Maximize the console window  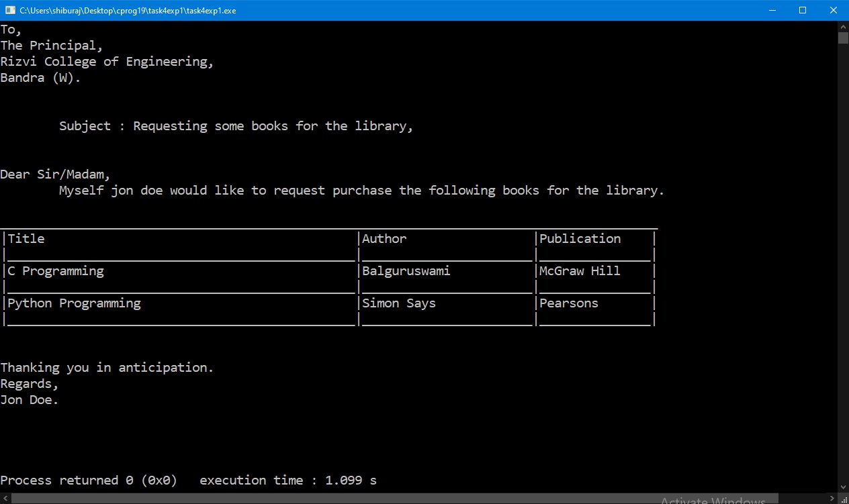(802, 10)
